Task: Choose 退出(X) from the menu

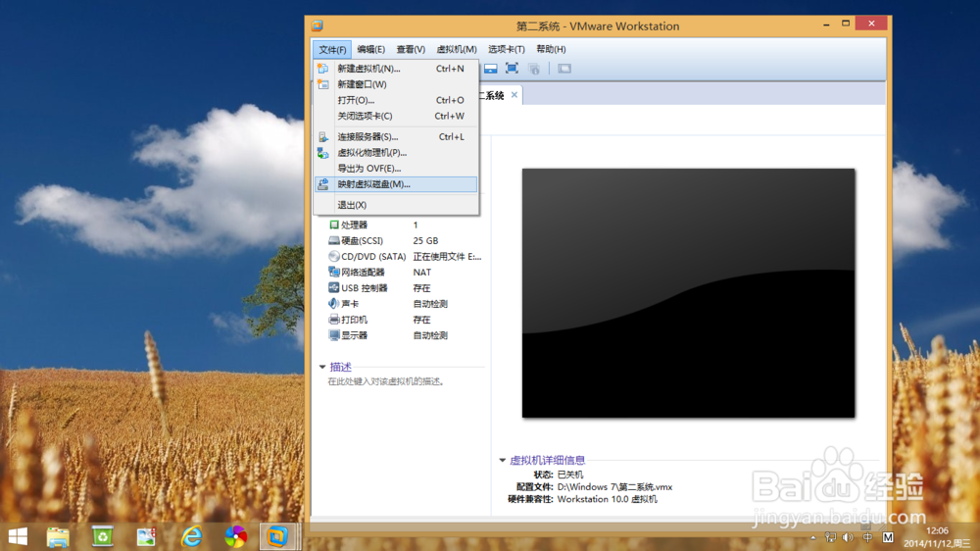Action: point(396,205)
